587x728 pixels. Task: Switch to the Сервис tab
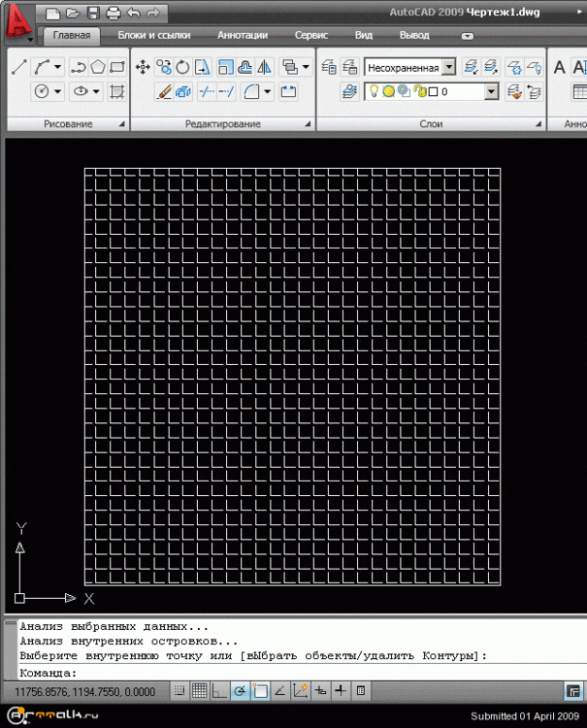click(x=310, y=35)
